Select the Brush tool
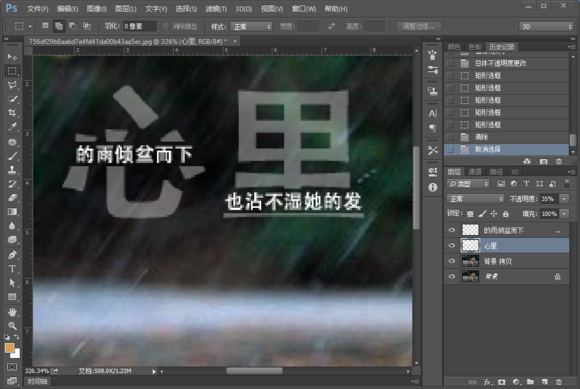 tap(12, 156)
